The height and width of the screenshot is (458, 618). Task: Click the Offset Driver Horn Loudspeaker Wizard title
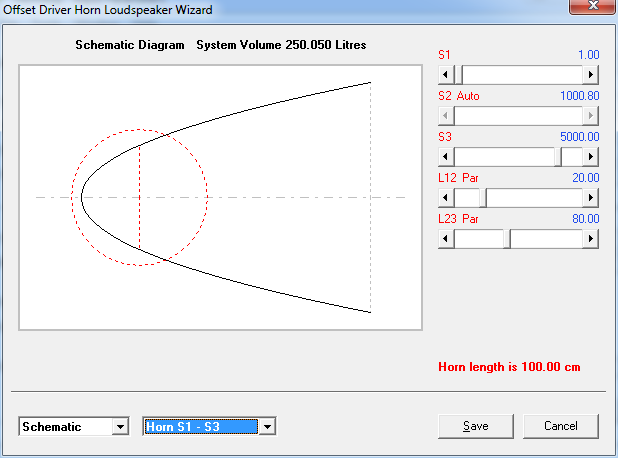(108, 9)
